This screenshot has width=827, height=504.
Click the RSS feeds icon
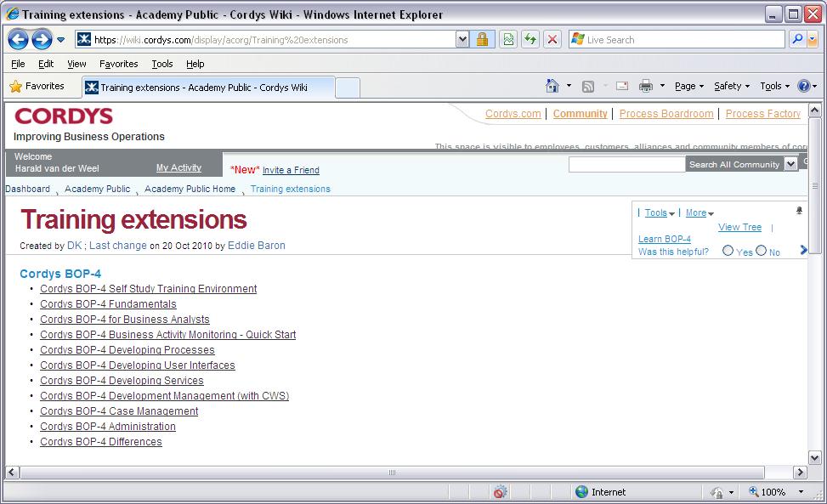coord(588,87)
